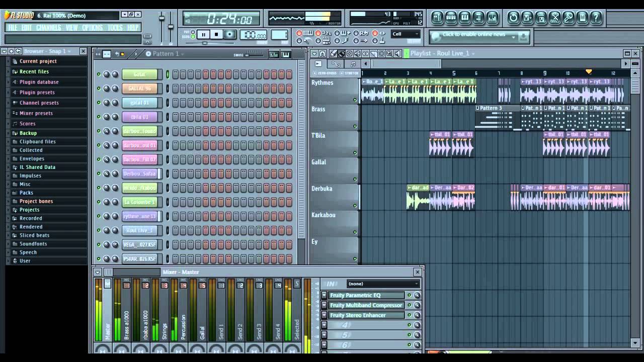Click the main volume slider handle
644x362 pixels.
pos(162,19)
